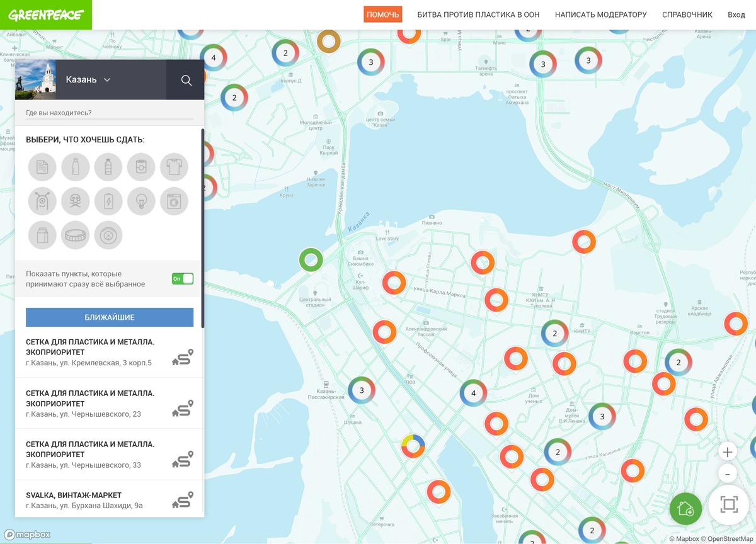Open cluster 3 near Казань-Пассажирская

(362, 390)
